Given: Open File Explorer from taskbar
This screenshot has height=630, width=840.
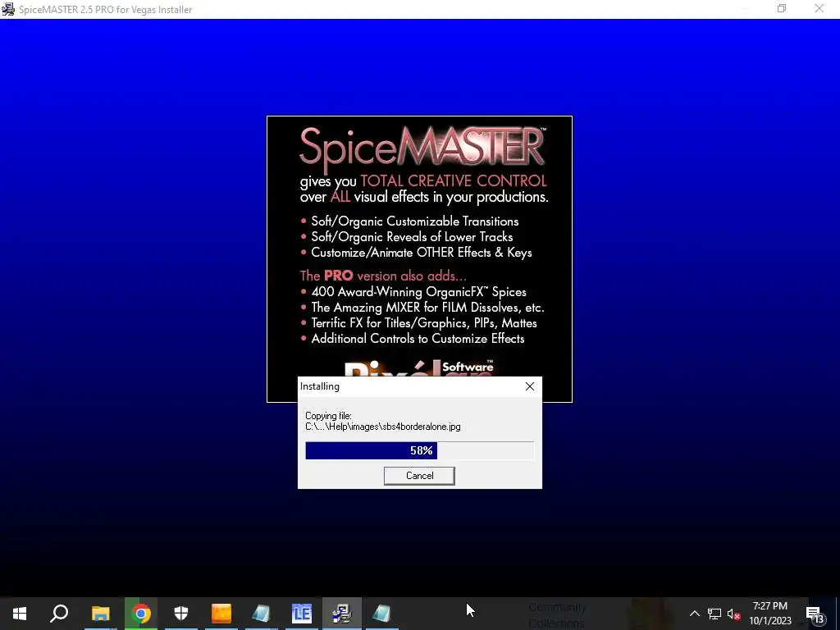Looking at the screenshot, I should (x=100, y=614).
